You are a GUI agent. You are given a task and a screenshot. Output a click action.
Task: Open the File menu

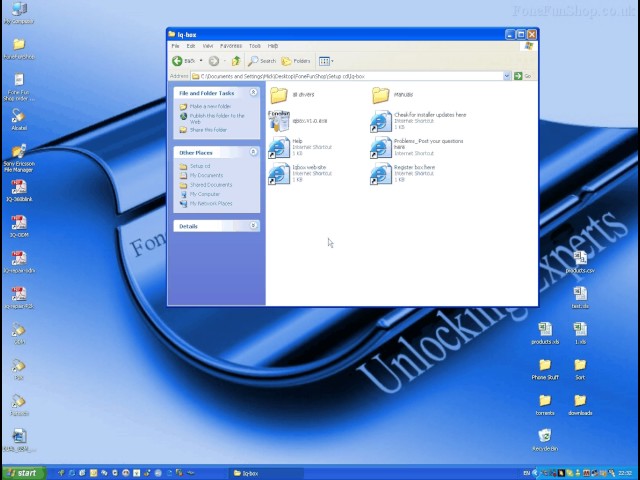tap(176, 46)
